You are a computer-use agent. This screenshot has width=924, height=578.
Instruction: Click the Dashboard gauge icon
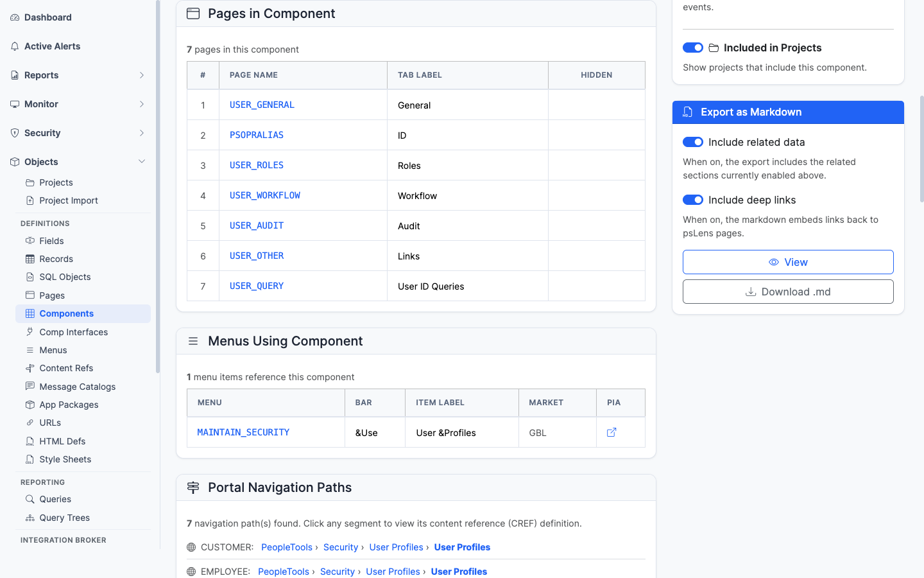pos(15,17)
